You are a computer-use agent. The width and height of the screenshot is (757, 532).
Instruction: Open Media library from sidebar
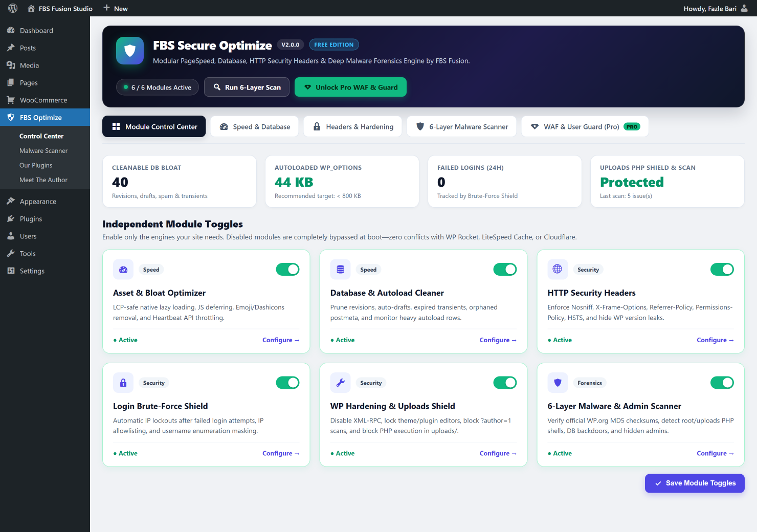click(x=45, y=65)
